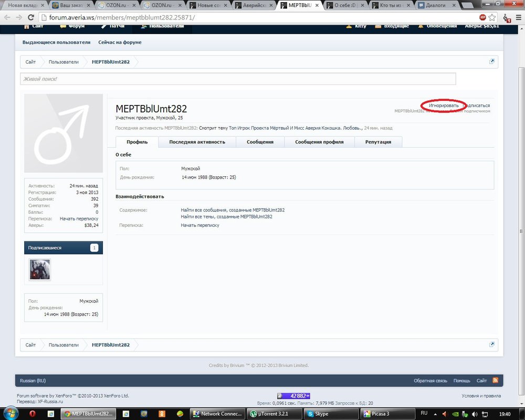Click the Игнорировать link
The height and width of the screenshot is (420, 525).
click(x=443, y=106)
